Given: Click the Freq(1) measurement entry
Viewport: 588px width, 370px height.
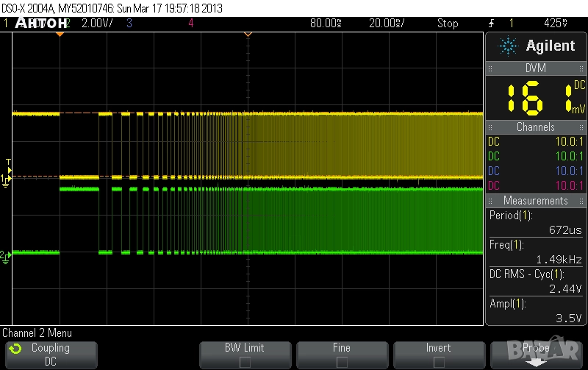Looking at the screenshot, I should click(x=535, y=252).
